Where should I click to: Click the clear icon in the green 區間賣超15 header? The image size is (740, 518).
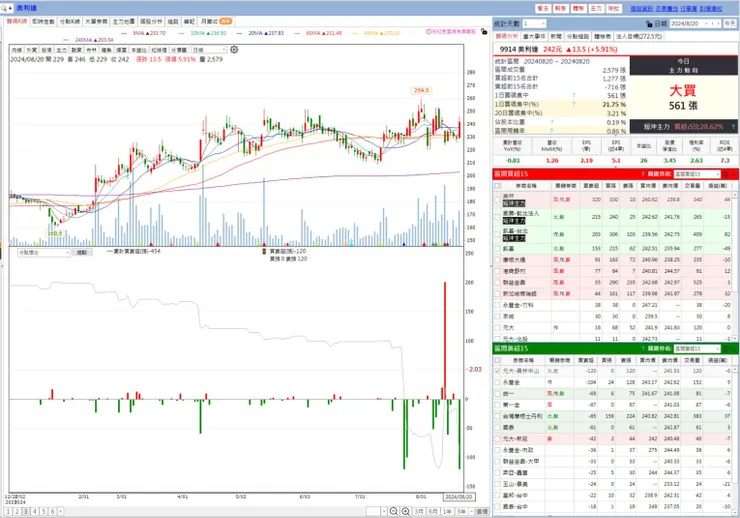point(725,349)
